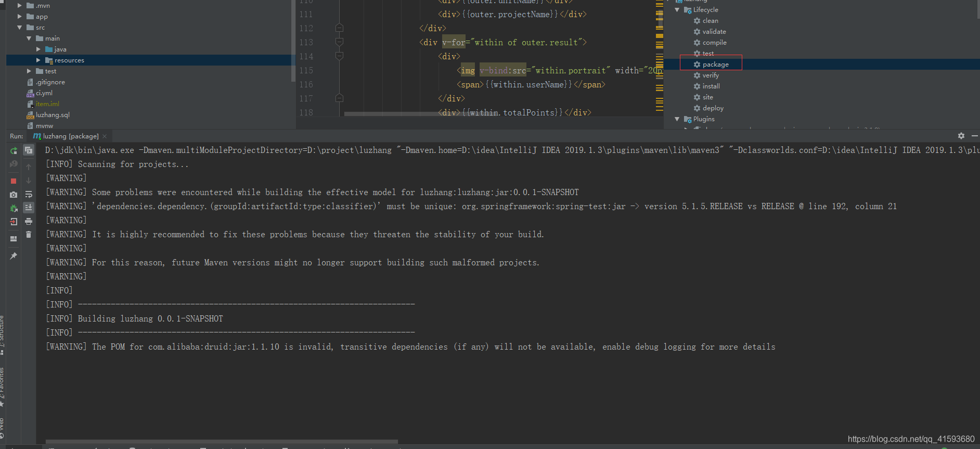Select the test lifecycle goal
Viewport: 980px width, 449px height.
pos(708,54)
